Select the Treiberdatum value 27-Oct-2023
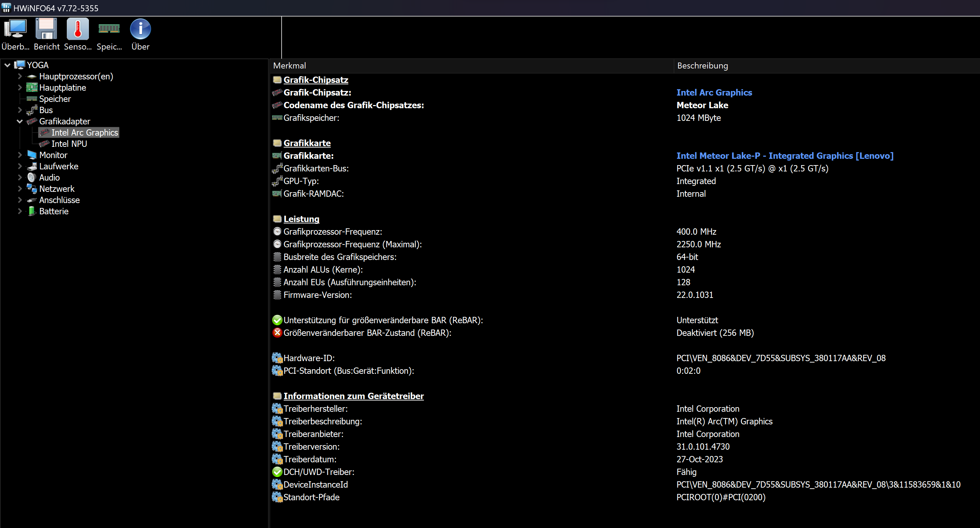 tap(699, 459)
